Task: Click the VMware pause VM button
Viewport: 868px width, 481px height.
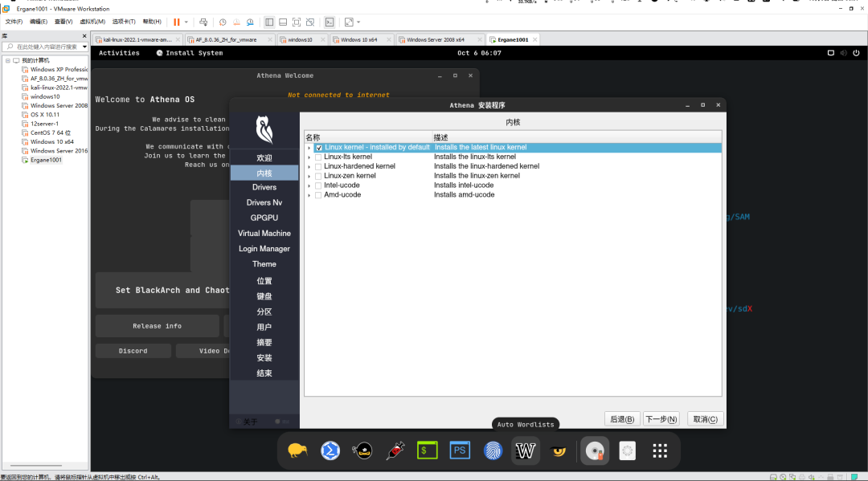Action: pos(177,22)
